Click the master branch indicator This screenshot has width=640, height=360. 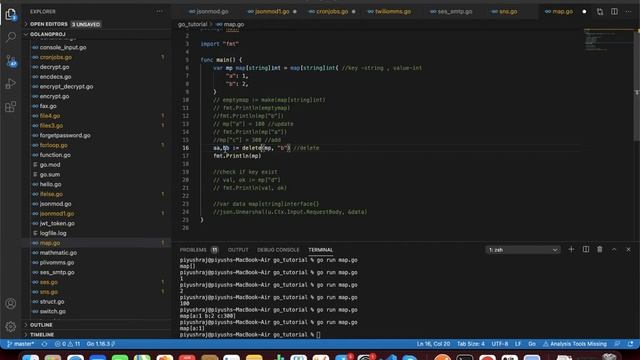(x=21, y=344)
